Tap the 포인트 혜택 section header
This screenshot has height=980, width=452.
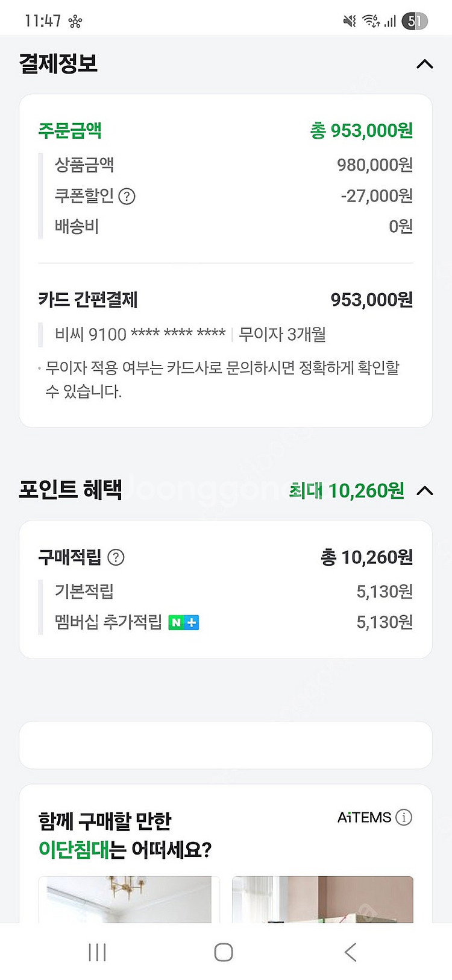click(x=71, y=490)
